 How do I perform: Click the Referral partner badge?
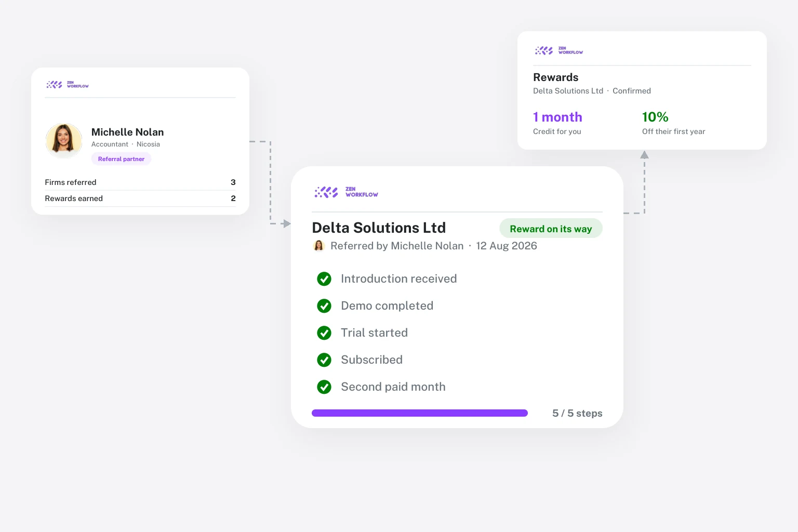coord(121,159)
